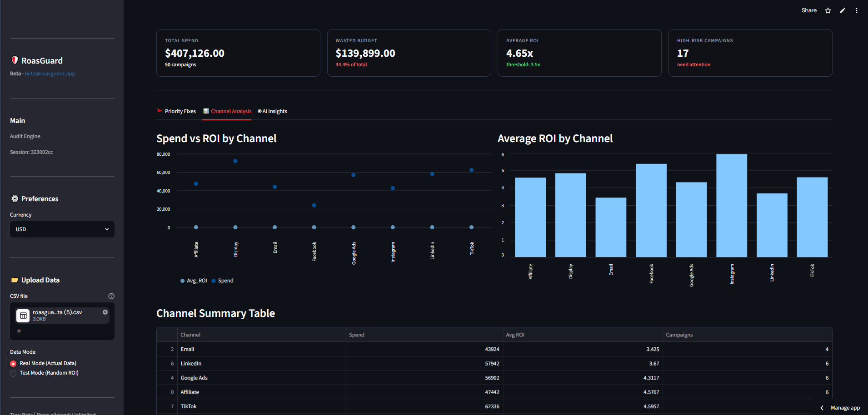868x415 pixels.
Task: Click the Email bar in ROI chart
Action: (x=611, y=227)
